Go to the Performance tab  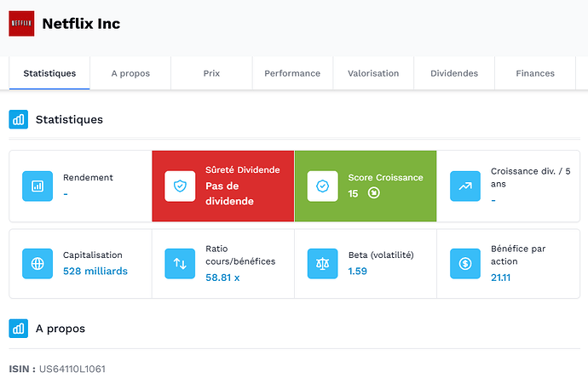(x=292, y=73)
